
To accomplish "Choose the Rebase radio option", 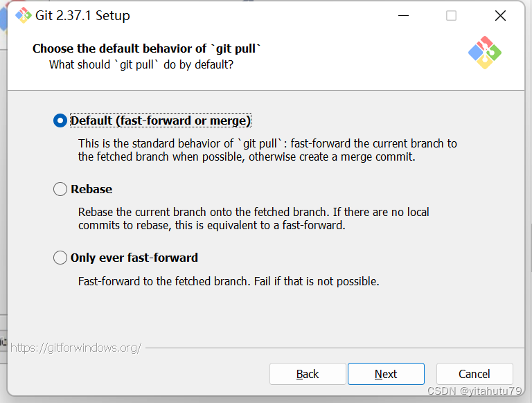I will [x=60, y=189].
